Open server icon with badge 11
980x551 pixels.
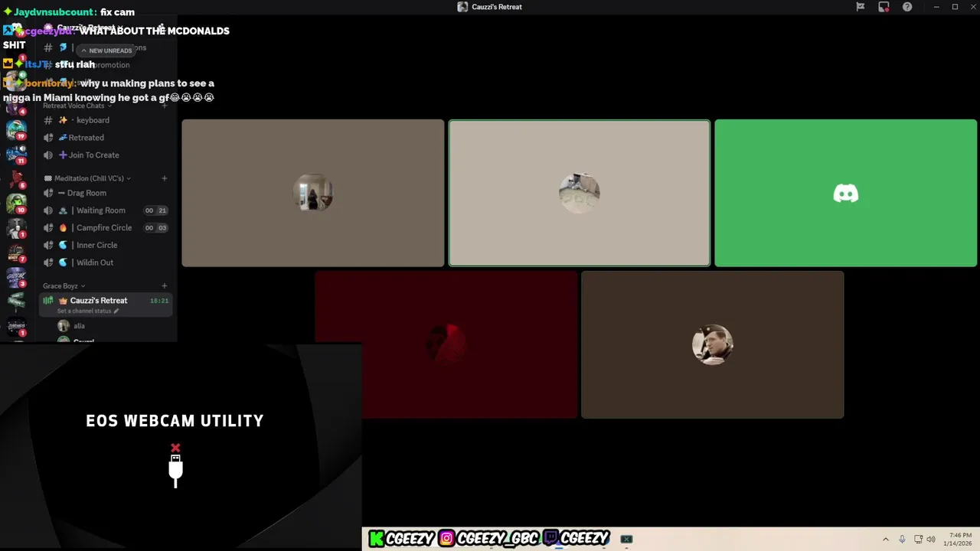pos(16,155)
